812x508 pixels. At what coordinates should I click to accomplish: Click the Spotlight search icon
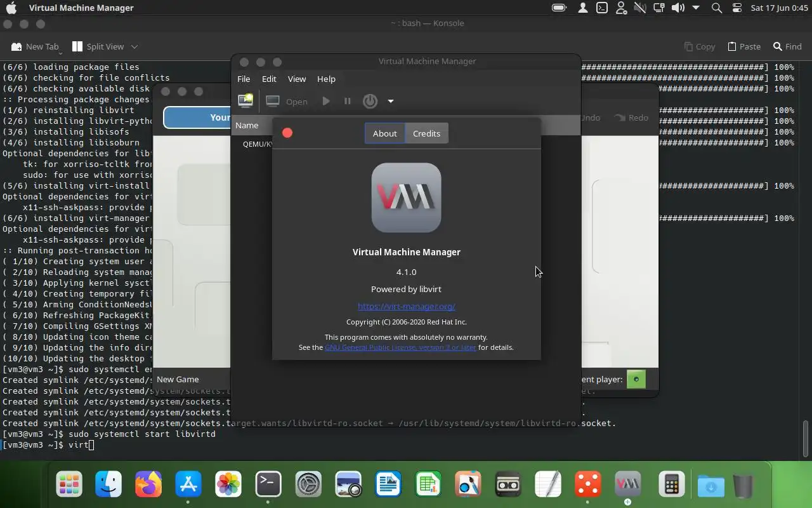pos(717,8)
